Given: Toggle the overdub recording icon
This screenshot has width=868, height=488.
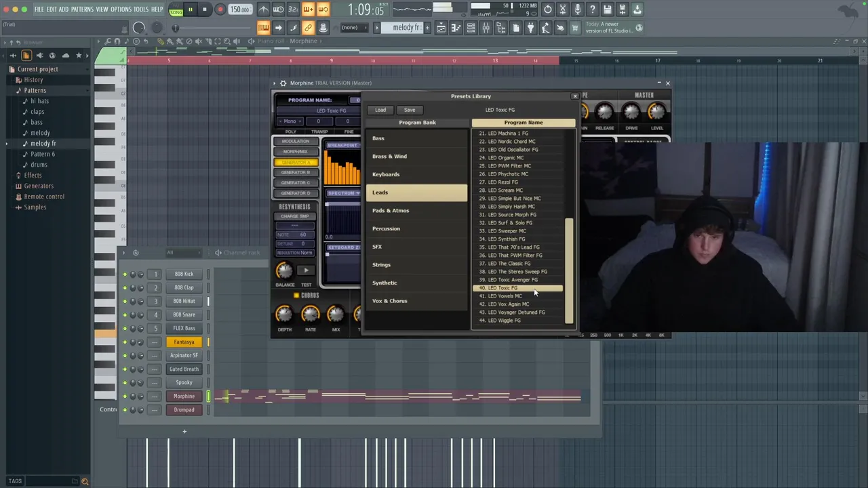Looking at the screenshot, I should 308,9.
